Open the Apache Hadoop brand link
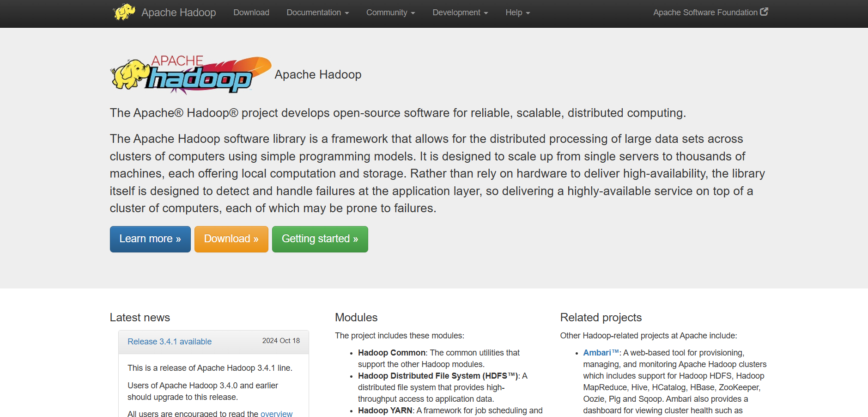The height and width of the screenshot is (417, 868). point(178,12)
